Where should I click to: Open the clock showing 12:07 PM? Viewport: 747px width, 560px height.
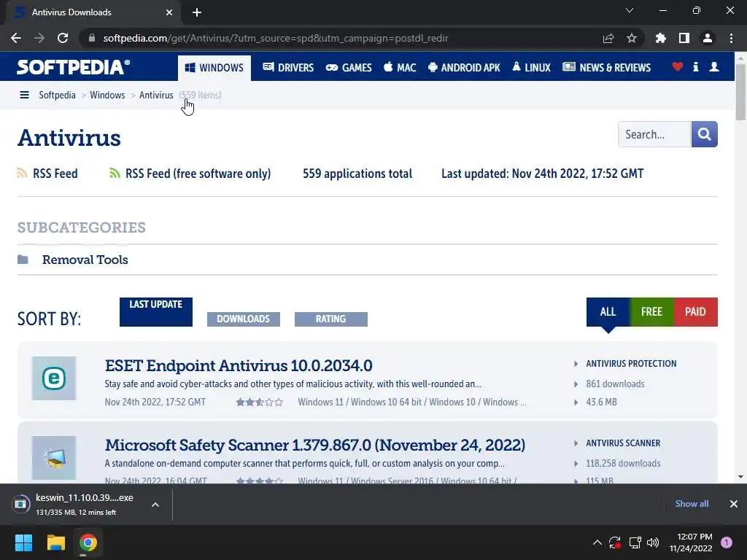click(691, 542)
